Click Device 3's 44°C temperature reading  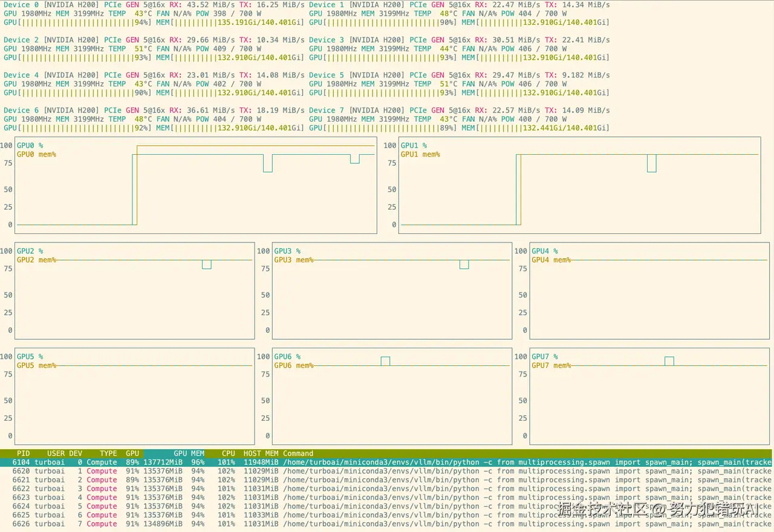pyautogui.click(x=449, y=48)
